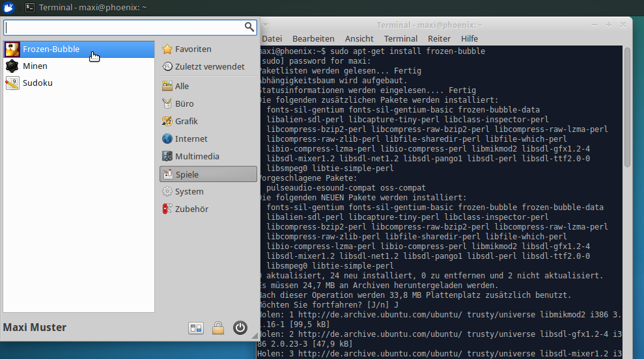Click the Terminal window vertical scrollbar
This screenshot has height=359, width=644.
[x=627, y=107]
